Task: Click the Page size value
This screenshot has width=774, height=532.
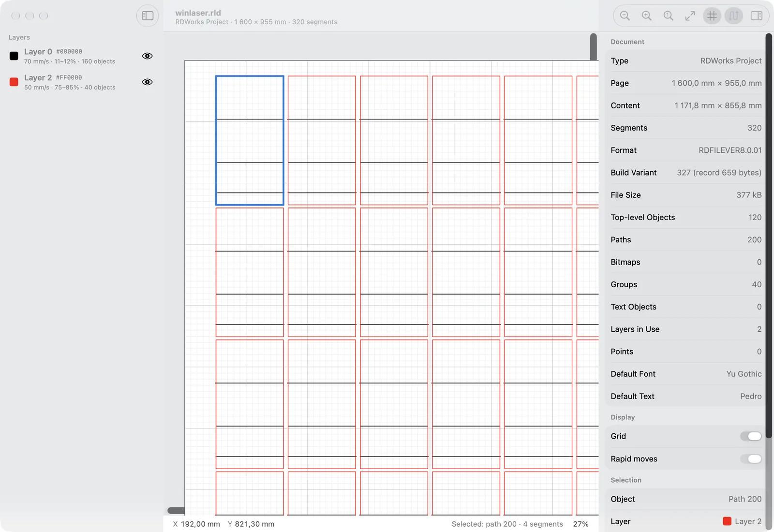Action: pyautogui.click(x=716, y=83)
